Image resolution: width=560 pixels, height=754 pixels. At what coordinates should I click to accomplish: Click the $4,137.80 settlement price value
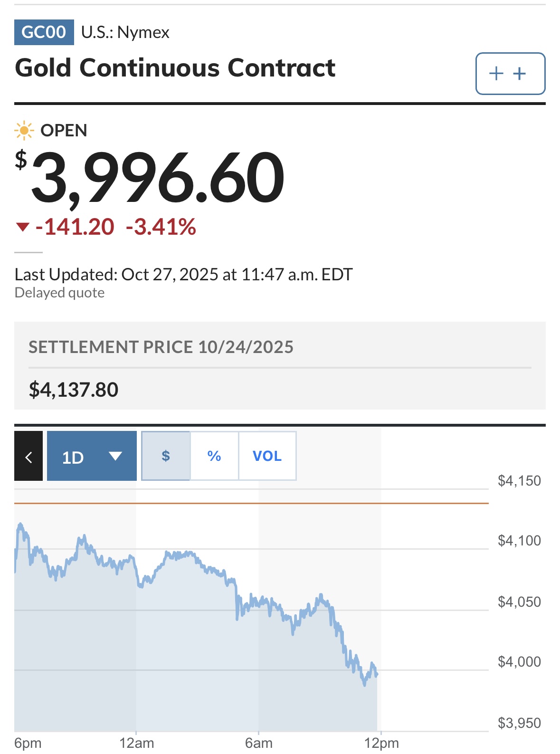point(74,390)
